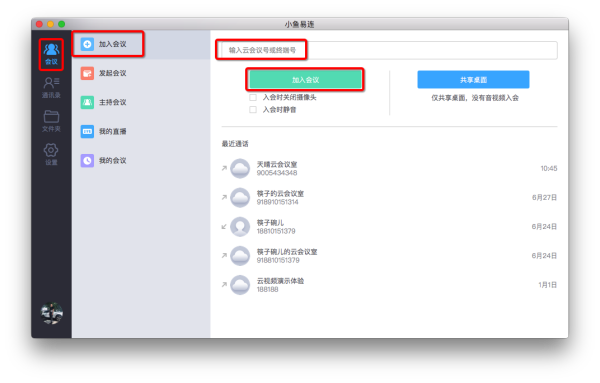
Task: Click the purple clock 我的会议 icon
Action: 87,160
